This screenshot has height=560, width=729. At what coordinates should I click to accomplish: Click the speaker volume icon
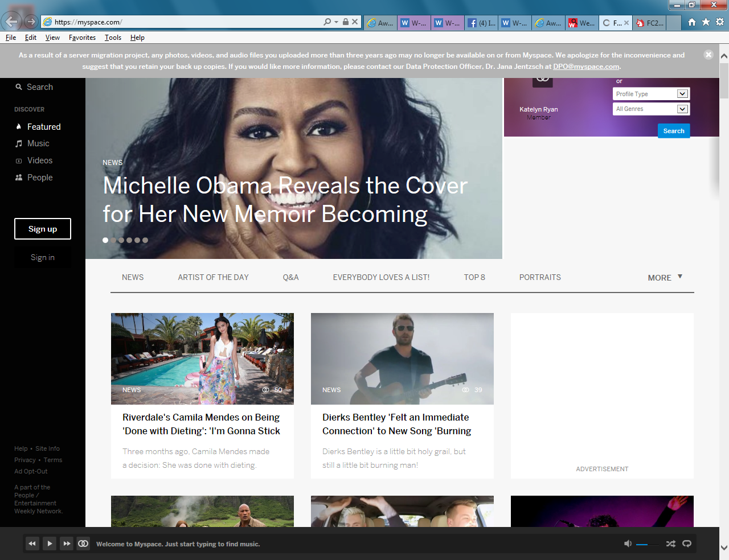tap(628, 543)
